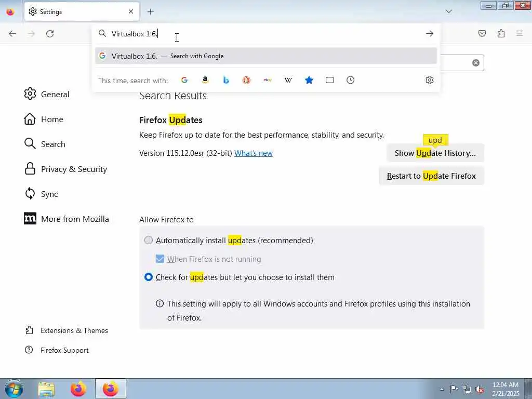Go back with the back arrow
Viewport: 532px width, 399px height.
12,34
